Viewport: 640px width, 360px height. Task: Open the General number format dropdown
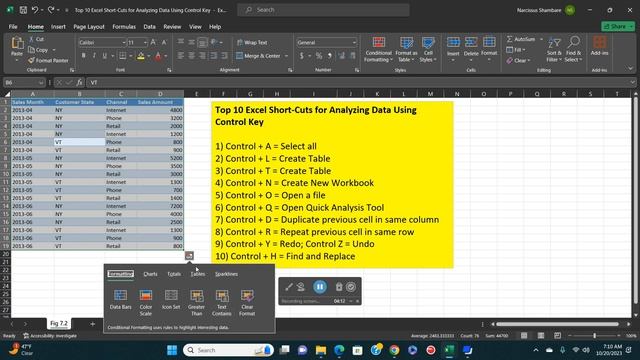(x=354, y=42)
